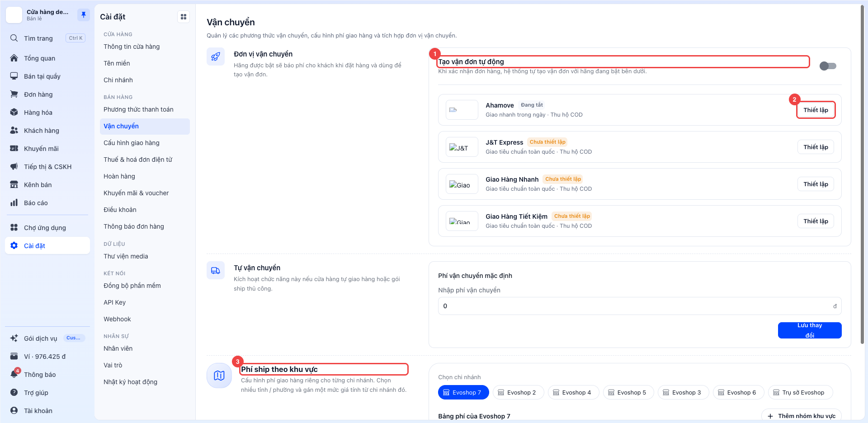Image resolution: width=868 pixels, height=423 pixels.
Task: Click Lưu thay đổi button
Action: coord(810,330)
